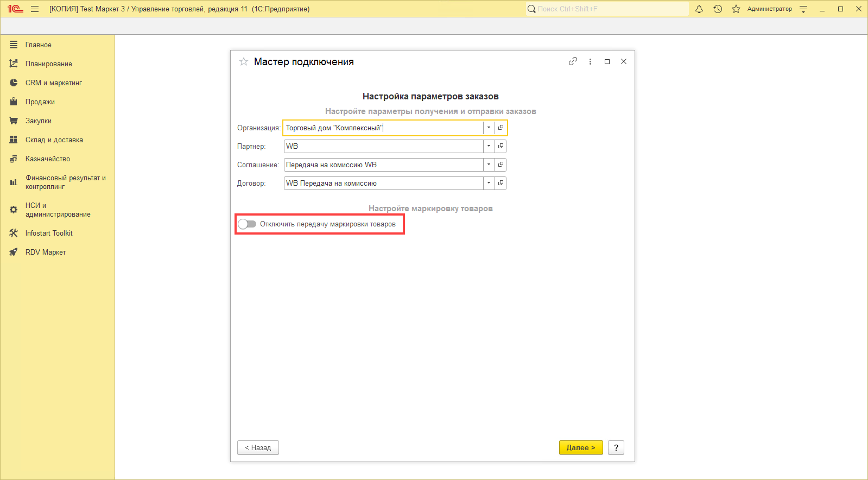Open the Закупки section
The image size is (868, 480).
click(x=58, y=121)
